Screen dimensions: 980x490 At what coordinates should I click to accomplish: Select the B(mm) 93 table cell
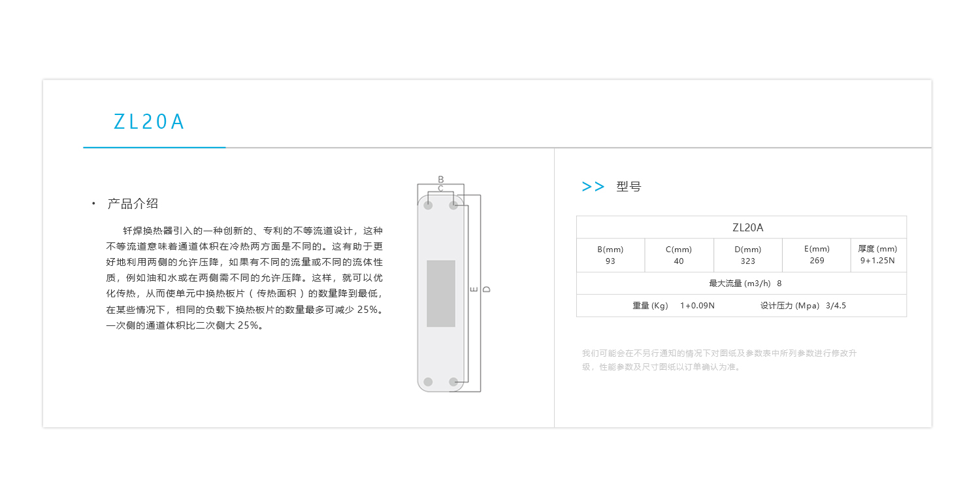[x=610, y=255]
